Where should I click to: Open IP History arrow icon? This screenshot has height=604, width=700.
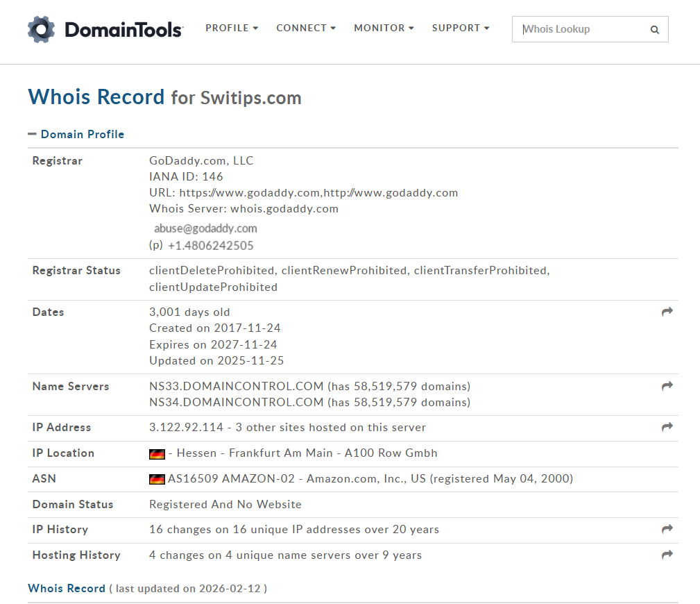pyautogui.click(x=667, y=530)
